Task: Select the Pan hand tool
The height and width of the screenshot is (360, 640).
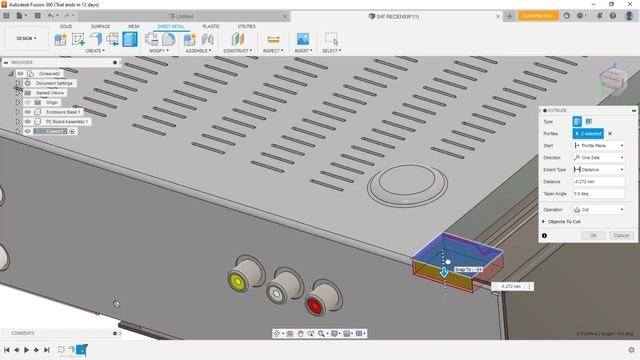Action: [x=300, y=333]
